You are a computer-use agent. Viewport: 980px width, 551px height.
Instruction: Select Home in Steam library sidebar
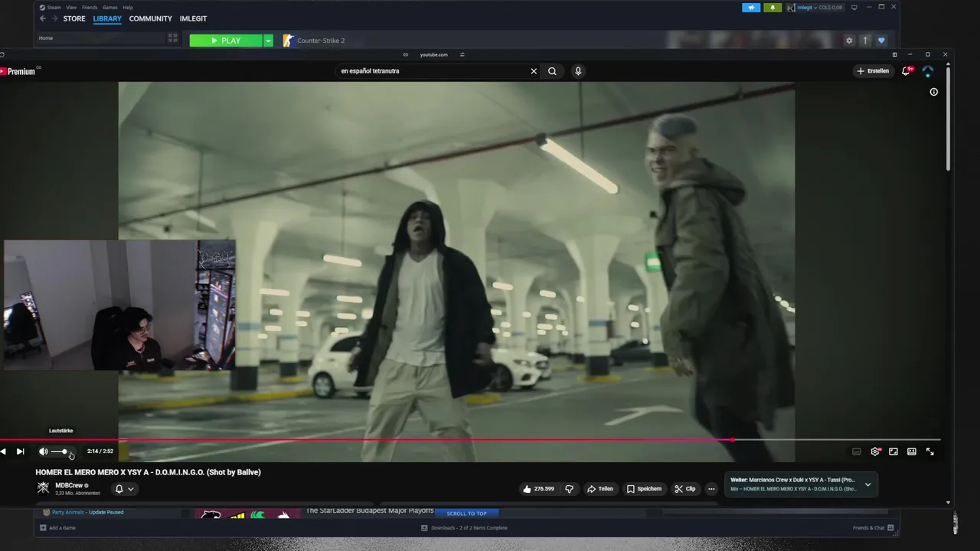pyautogui.click(x=46, y=38)
